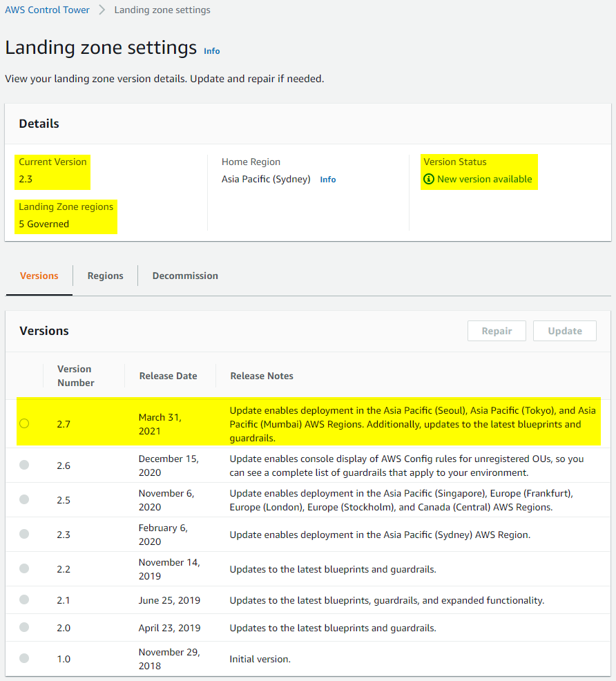Open the AWS Control Tower breadcrumb link
Screen dimensions: 616x681
pyautogui.click(x=47, y=10)
